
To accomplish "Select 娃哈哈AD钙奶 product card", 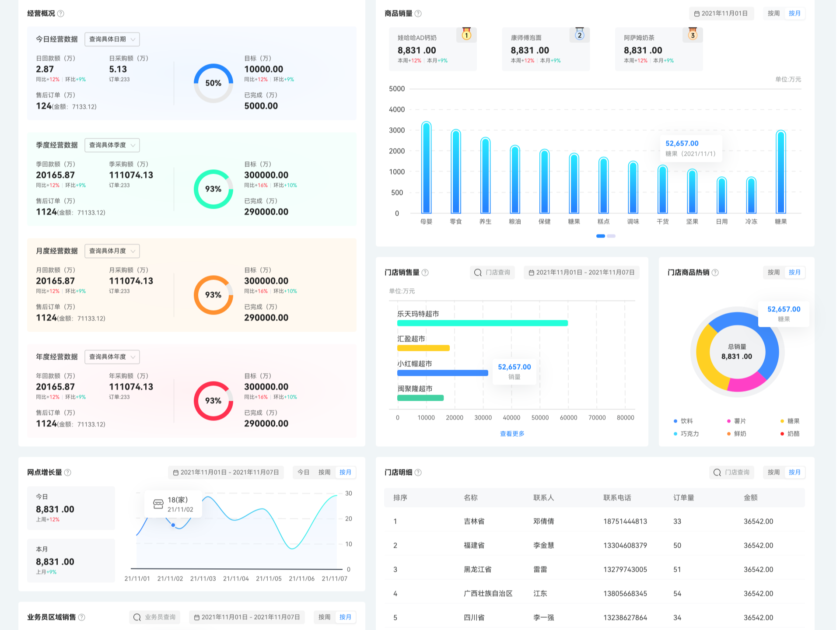I will (433, 49).
